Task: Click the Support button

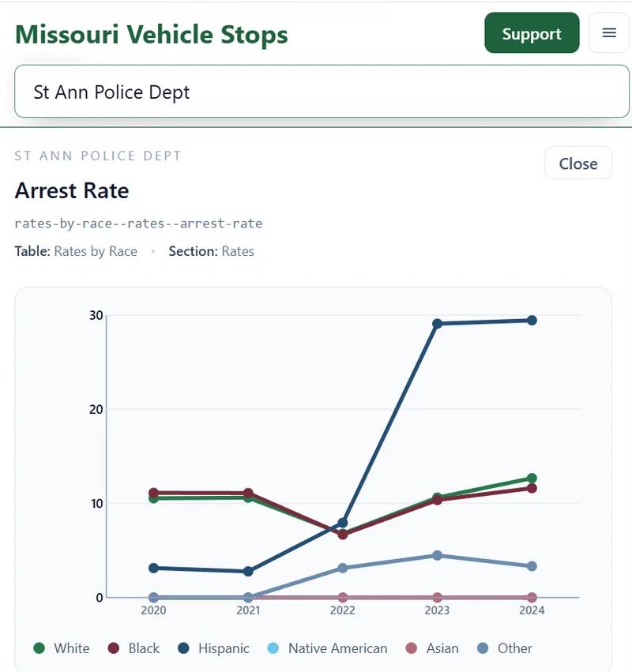Action: coord(532,33)
